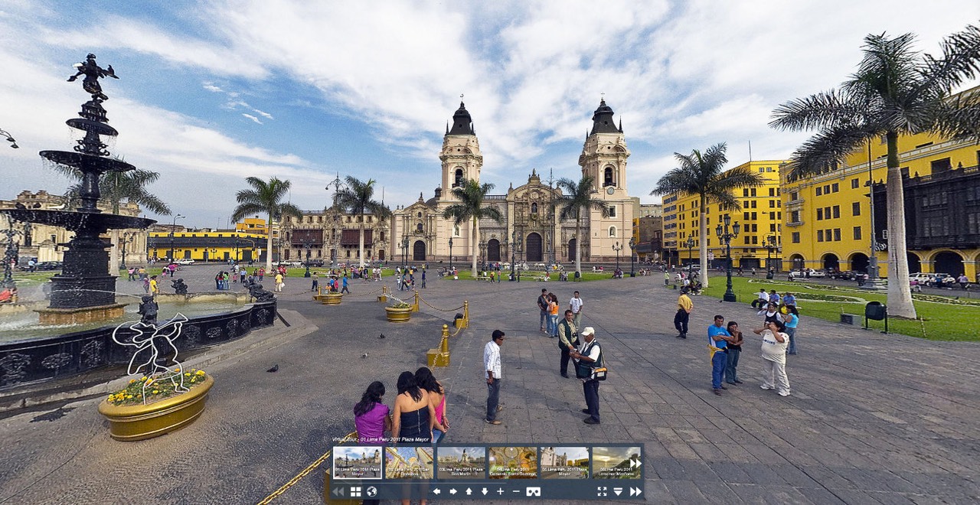980x505 pixels.
Task: Select thumbnail 02 Lima Peru 2011 San Francisco
Action: click(410, 463)
